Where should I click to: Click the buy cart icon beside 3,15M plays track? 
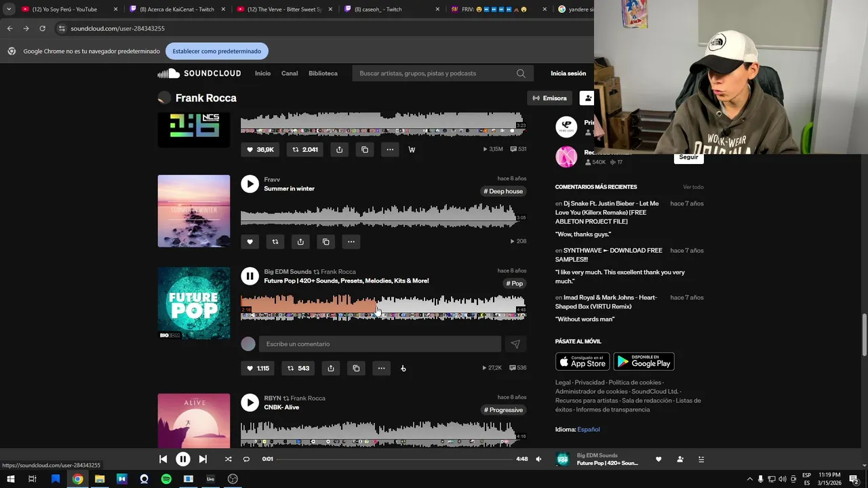[412, 149]
